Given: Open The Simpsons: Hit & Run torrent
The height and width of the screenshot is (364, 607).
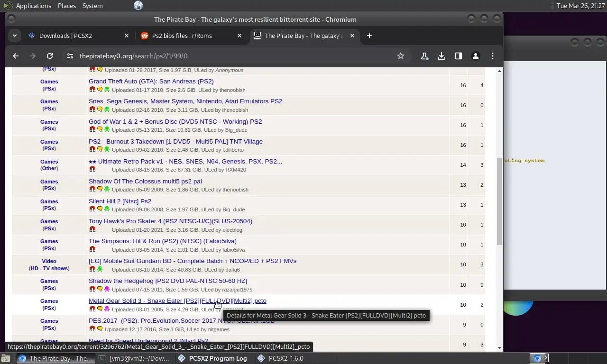Looking at the screenshot, I should (x=163, y=241).
